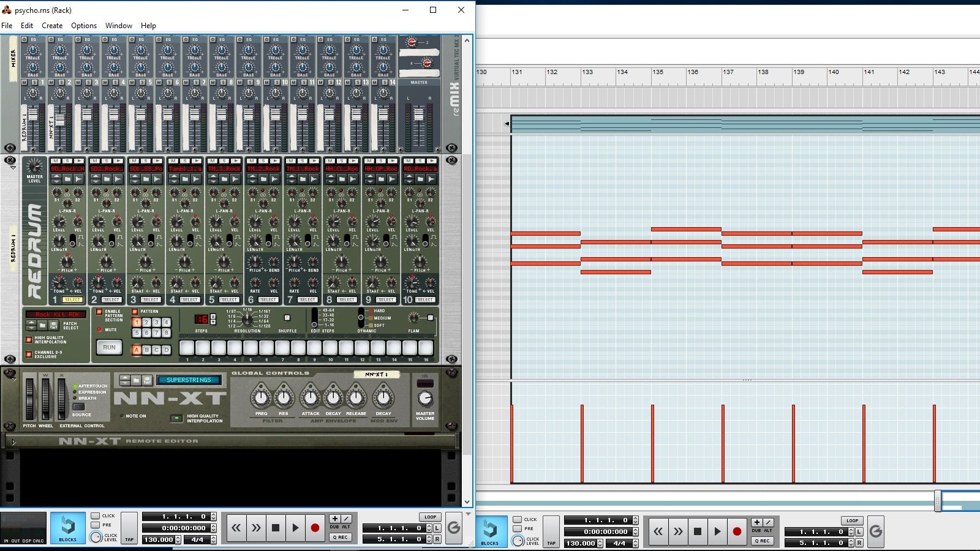
Task: Click the NN-XT Master Volume knob
Action: (425, 399)
